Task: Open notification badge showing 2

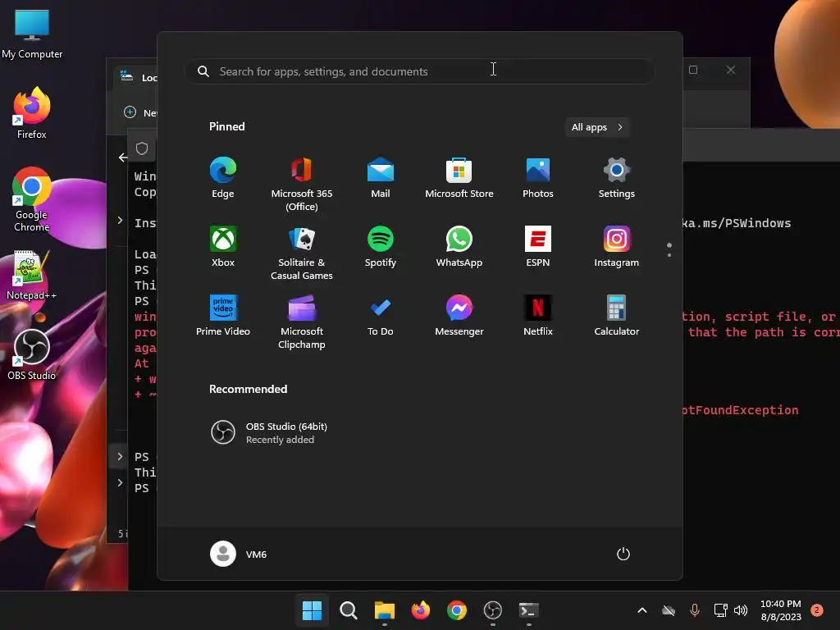Action: 817,609
